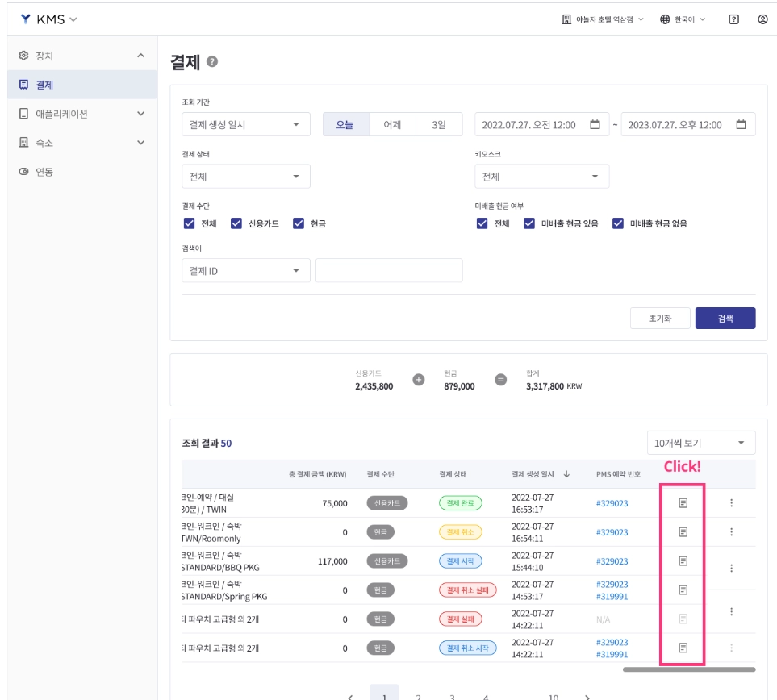
Task: Expand the 숙소 sidebar section
Action: pyautogui.click(x=140, y=143)
